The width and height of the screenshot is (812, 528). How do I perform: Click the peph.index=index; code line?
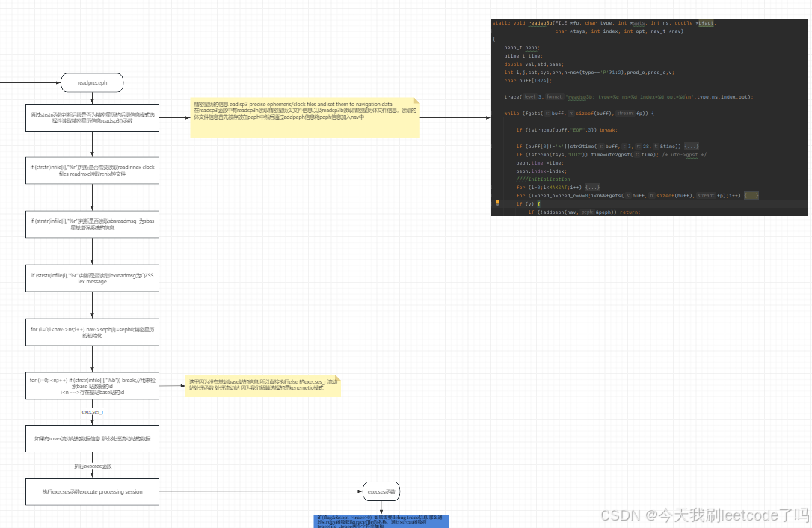pos(541,171)
